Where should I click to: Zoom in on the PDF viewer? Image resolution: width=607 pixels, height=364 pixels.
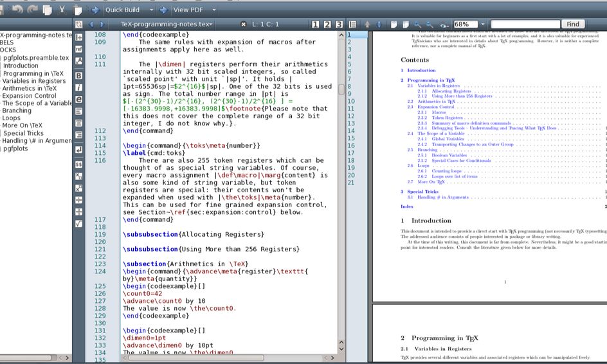(417, 24)
